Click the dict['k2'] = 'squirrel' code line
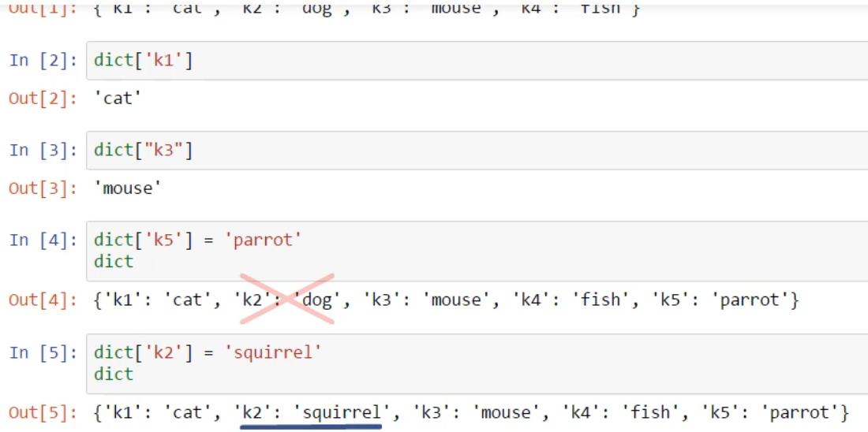The width and height of the screenshot is (868, 432). pos(208,352)
